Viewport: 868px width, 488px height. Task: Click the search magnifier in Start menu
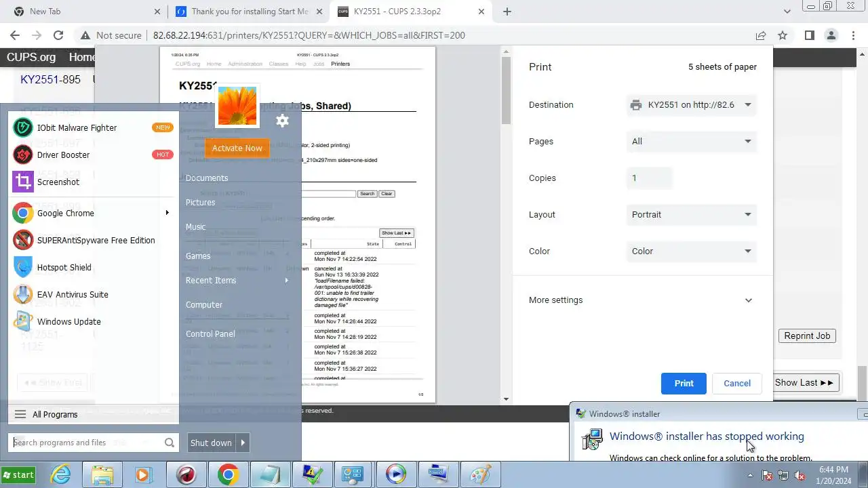[x=170, y=443]
